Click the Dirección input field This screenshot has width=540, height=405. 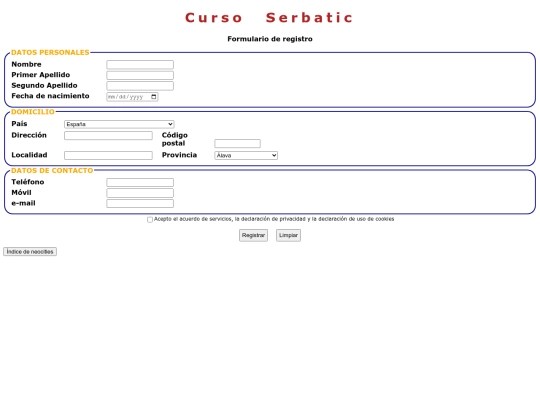point(108,135)
